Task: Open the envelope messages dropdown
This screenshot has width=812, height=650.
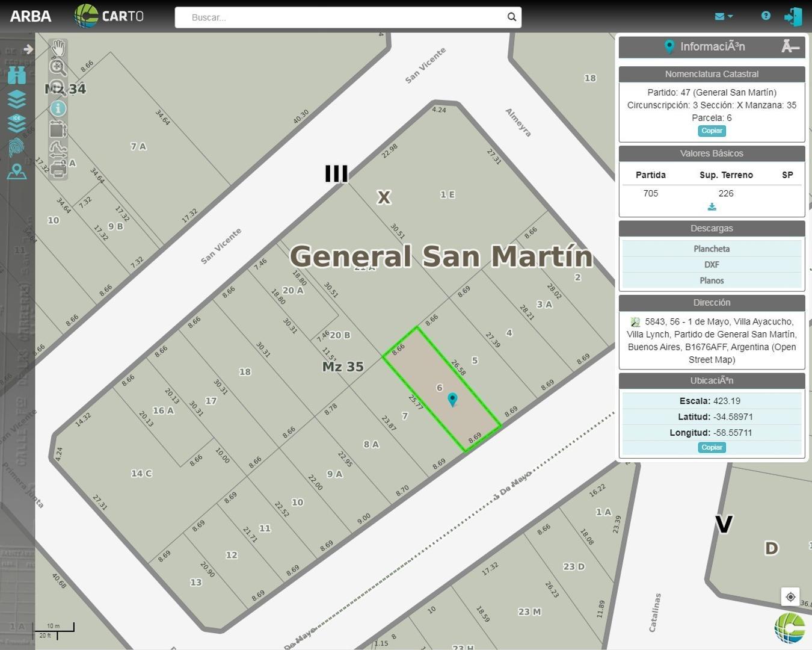Action: [x=723, y=16]
